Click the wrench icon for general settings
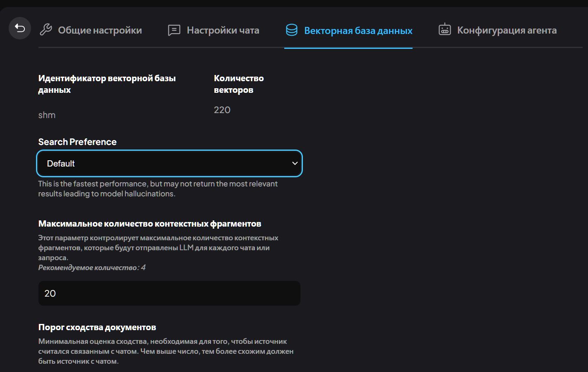588x372 pixels. pos(46,30)
